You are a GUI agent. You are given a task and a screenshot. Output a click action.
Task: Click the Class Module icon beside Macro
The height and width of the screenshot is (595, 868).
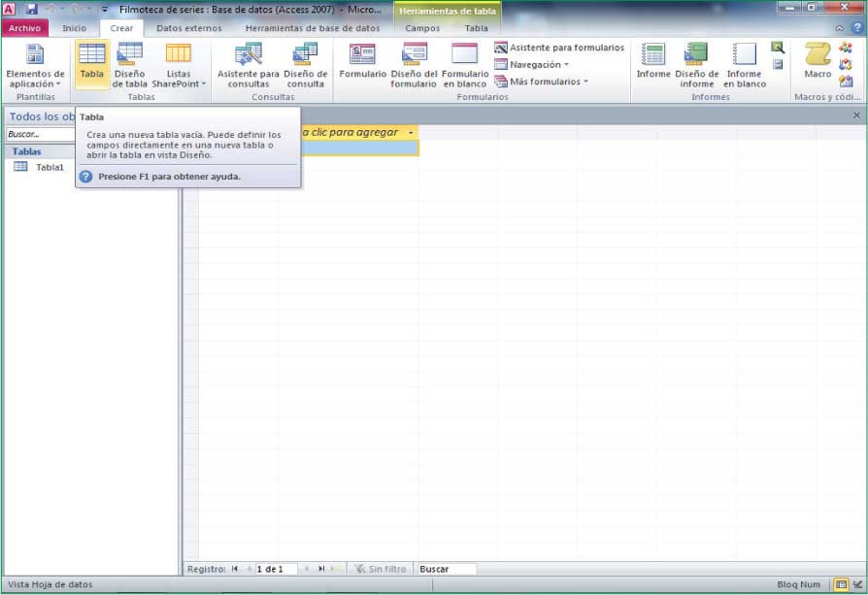pyautogui.click(x=846, y=65)
